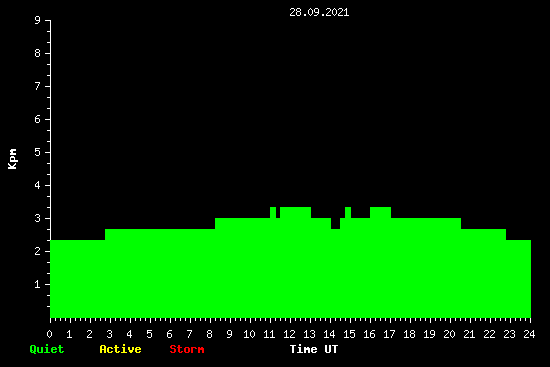Click Kp value 5 on the vertical axis

click(x=38, y=152)
